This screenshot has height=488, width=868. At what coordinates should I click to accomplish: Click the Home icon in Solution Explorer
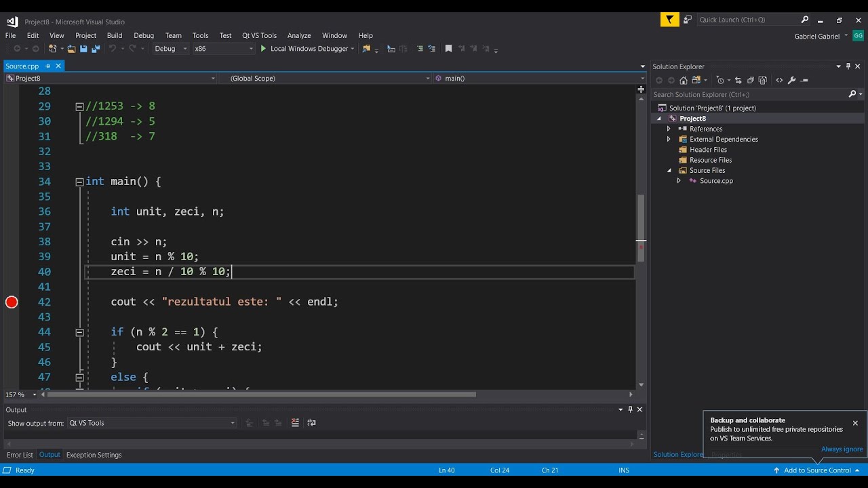(684, 80)
